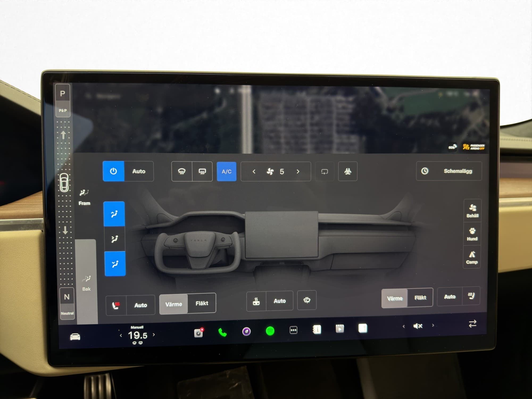Open the Spotify app in the dock

(270, 331)
